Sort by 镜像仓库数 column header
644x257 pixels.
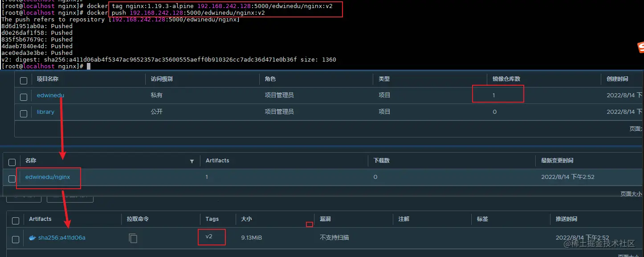pos(506,79)
